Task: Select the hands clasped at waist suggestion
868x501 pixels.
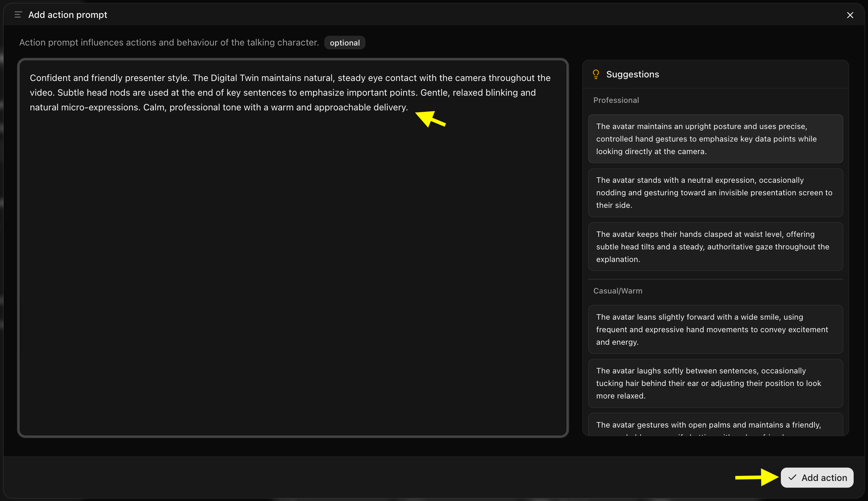Action: pyautogui.click(x=716, y=247)
